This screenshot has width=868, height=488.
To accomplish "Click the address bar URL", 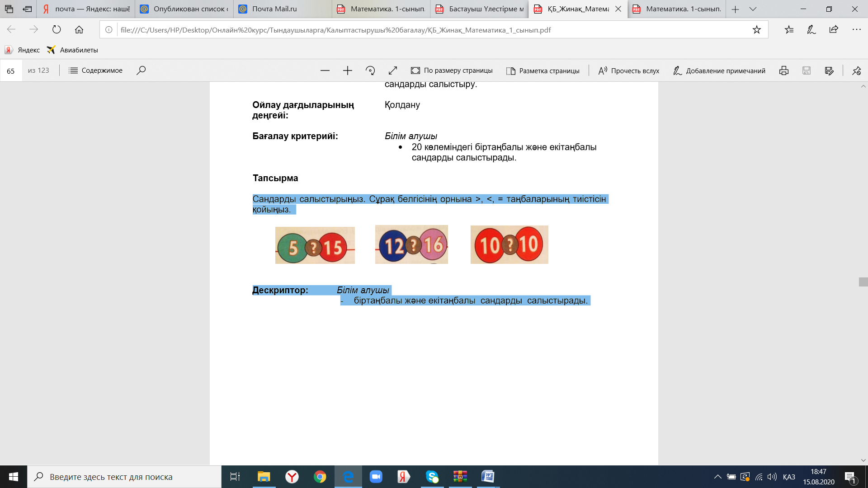I will 335,30.
